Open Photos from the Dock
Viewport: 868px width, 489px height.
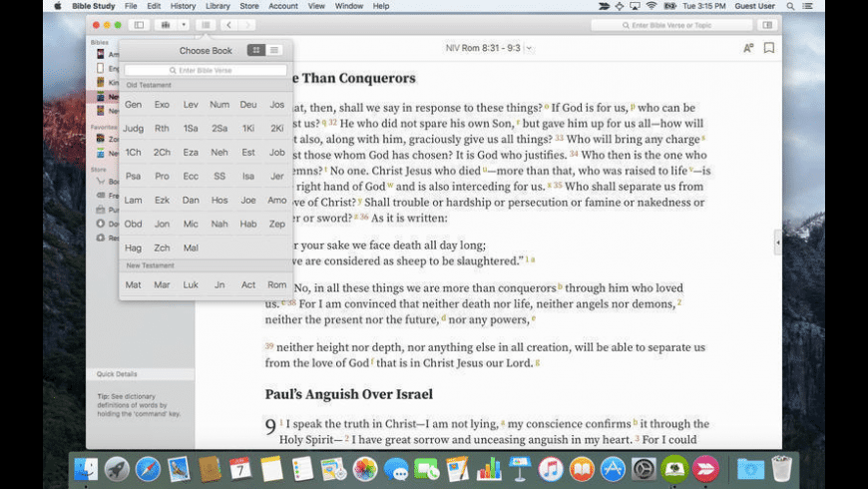point(365,470)
